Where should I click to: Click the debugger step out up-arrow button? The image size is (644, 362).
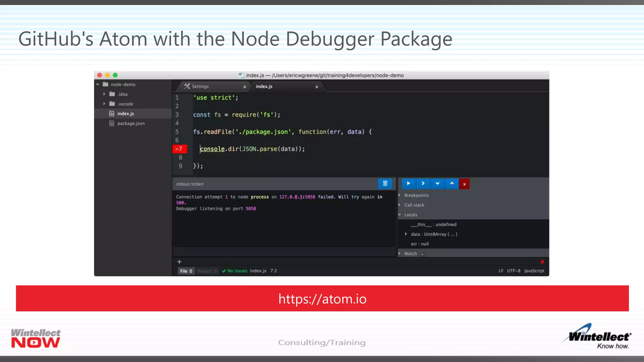coord(452,184)
